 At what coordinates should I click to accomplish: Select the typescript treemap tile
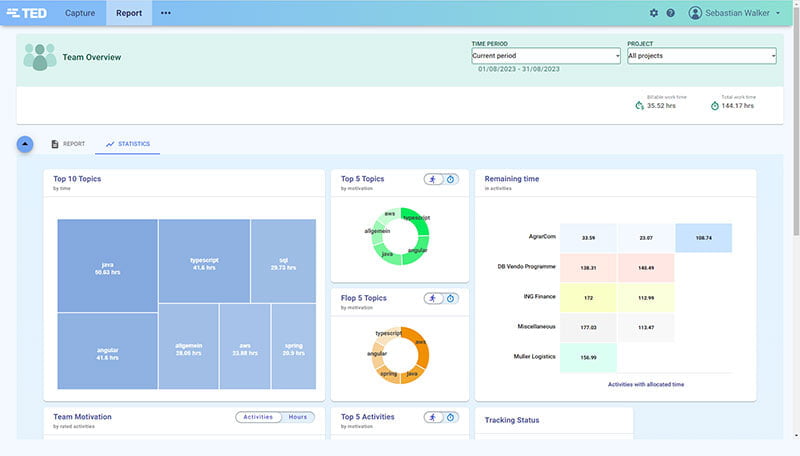204,261
